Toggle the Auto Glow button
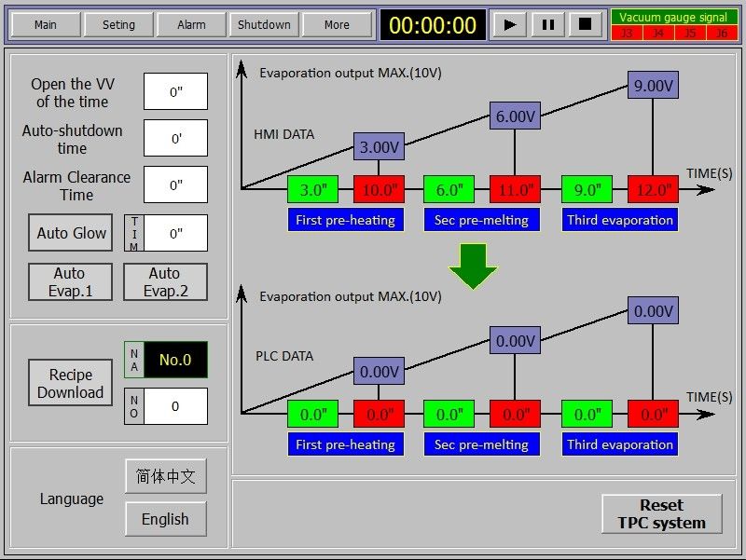746x560 pixels. point(71,233)
